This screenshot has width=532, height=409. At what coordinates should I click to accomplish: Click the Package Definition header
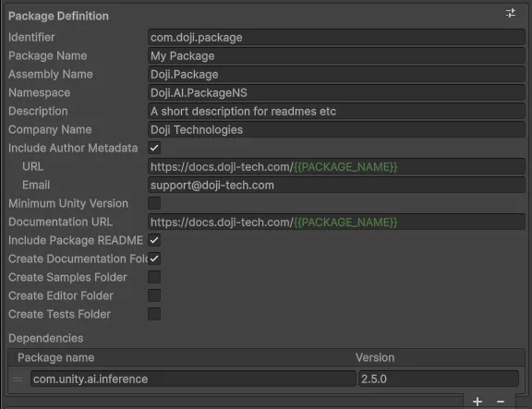[58, 16]
